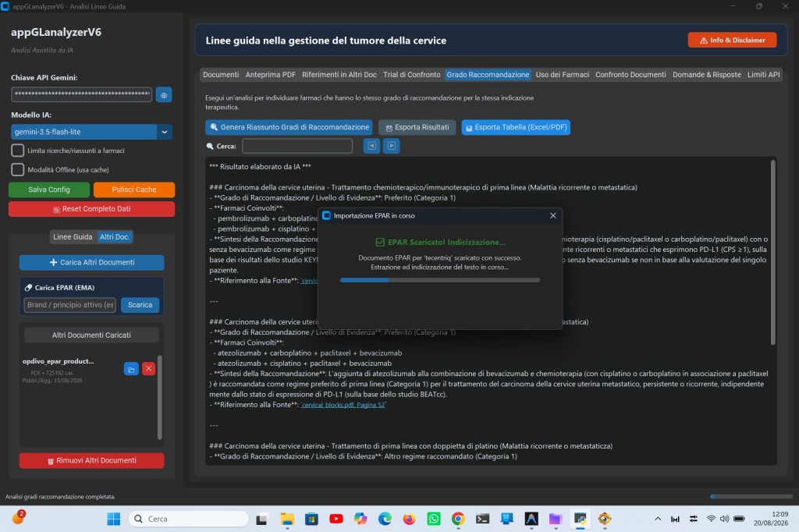Go to previous search result arrow
Viewport: 799px width, 532px height.
click(371, 146)
